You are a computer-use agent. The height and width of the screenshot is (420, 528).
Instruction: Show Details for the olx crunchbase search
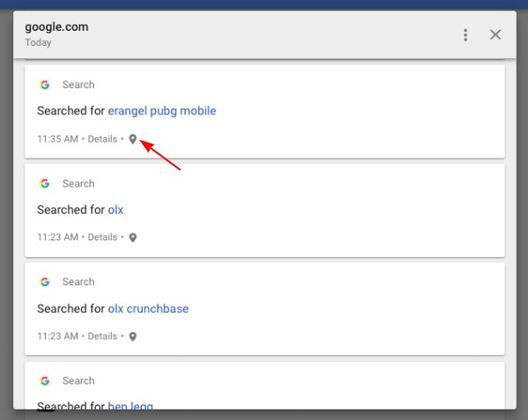(102, 336)
